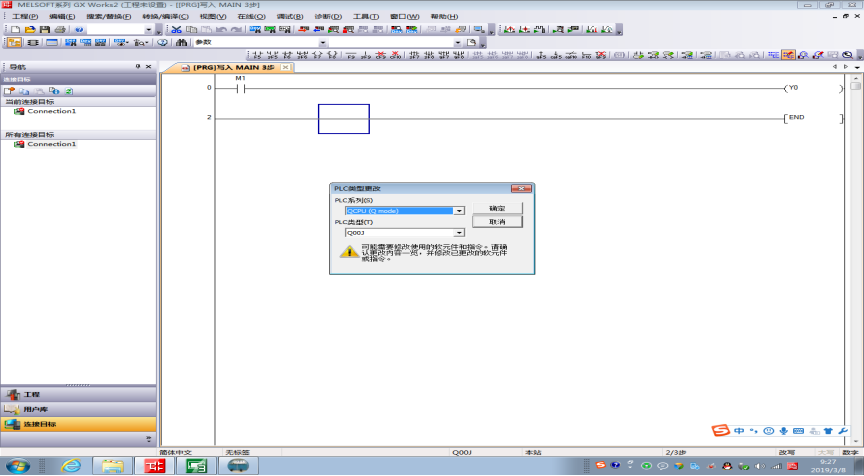Screen dimensions: 864x476
Task: Click the binoculars Find icon
Action: click(181, 43)
